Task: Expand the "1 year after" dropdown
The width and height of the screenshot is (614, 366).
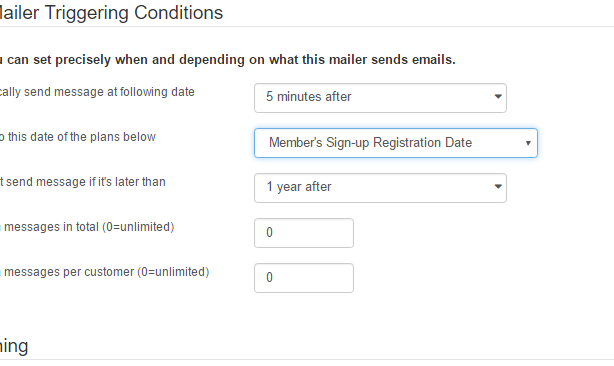Action: [x=380, y=188]
